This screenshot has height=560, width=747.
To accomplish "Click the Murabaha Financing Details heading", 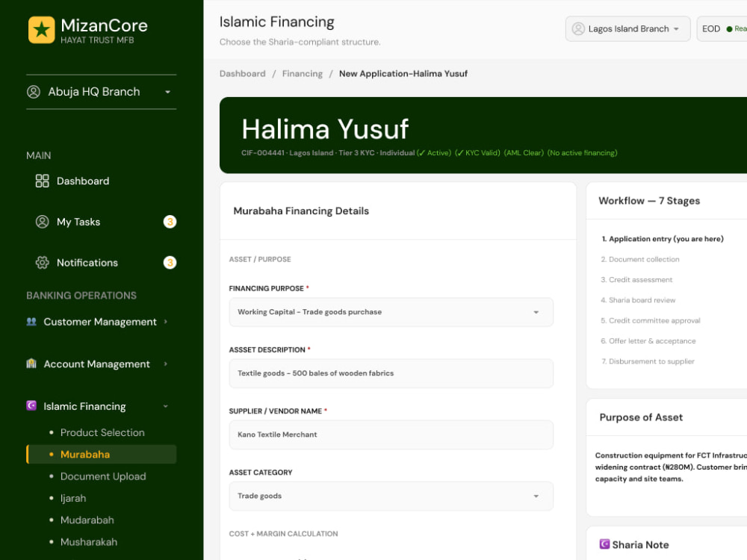I will point(301,211).
